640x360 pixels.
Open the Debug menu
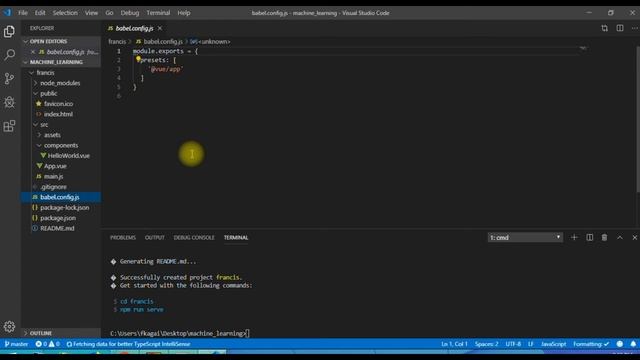click(130, 13)
